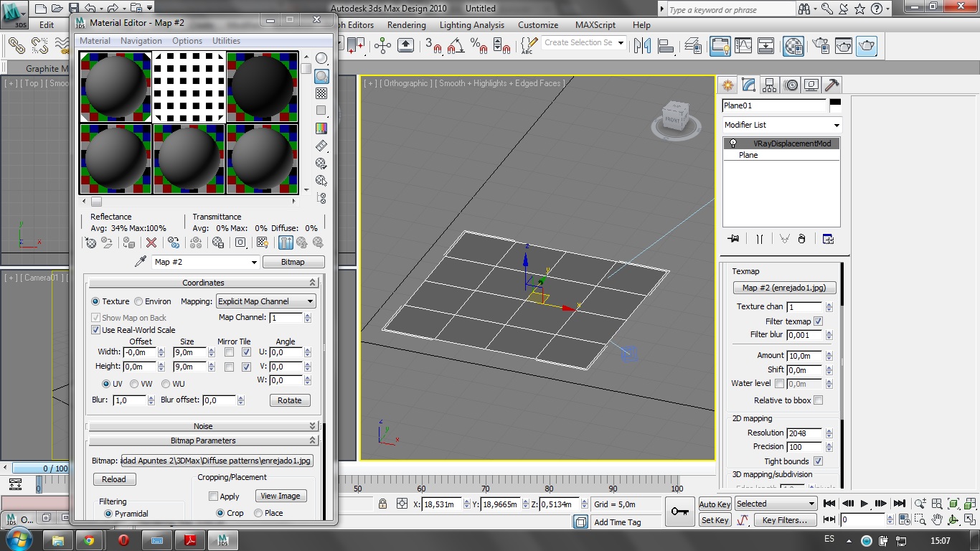Toggle Show Map in Viewport icon
The image size is (980, 551).
click(x=263, y=243)
